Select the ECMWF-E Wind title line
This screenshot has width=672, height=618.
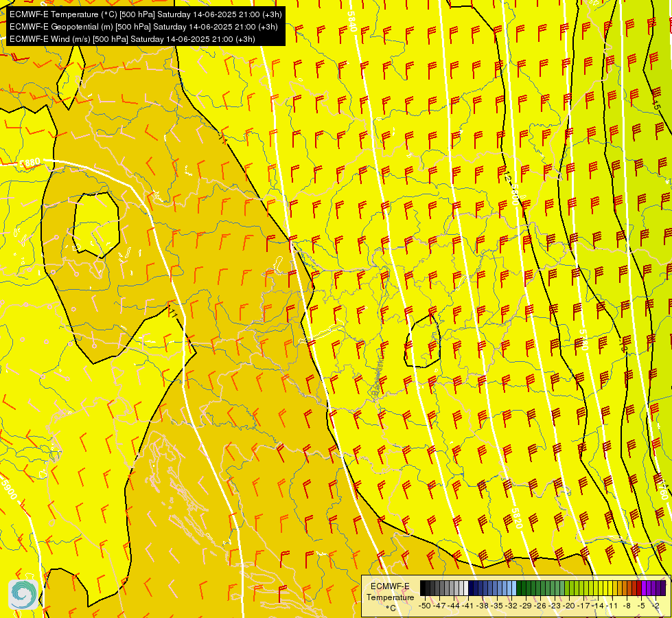pyautogui.click(x=132, y=39)
